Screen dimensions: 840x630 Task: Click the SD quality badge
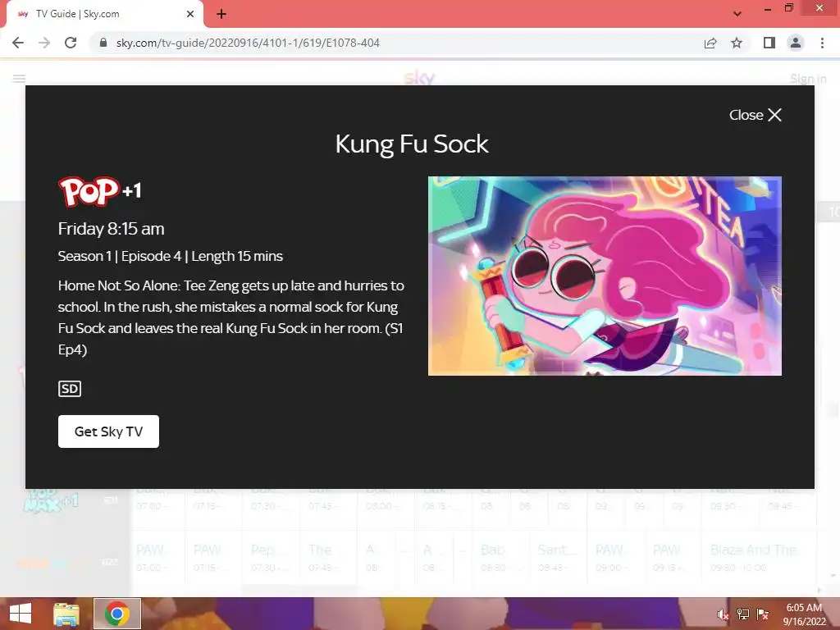coord(70,389)
